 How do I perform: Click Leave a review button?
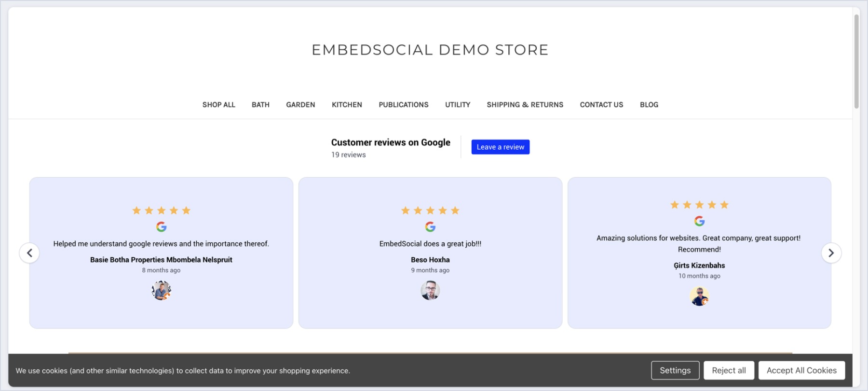[501, 147]
